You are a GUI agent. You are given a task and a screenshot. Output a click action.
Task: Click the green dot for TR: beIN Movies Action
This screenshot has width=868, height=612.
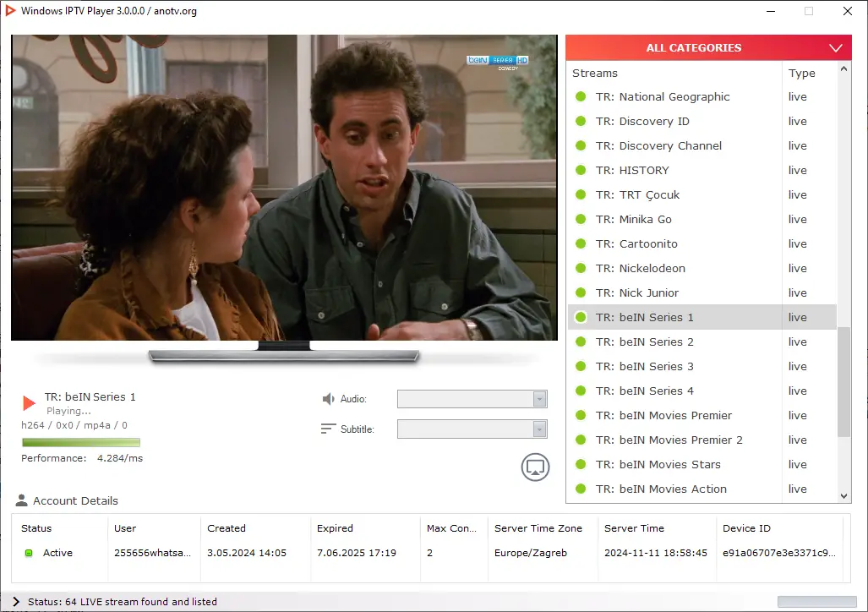point(581,489)
